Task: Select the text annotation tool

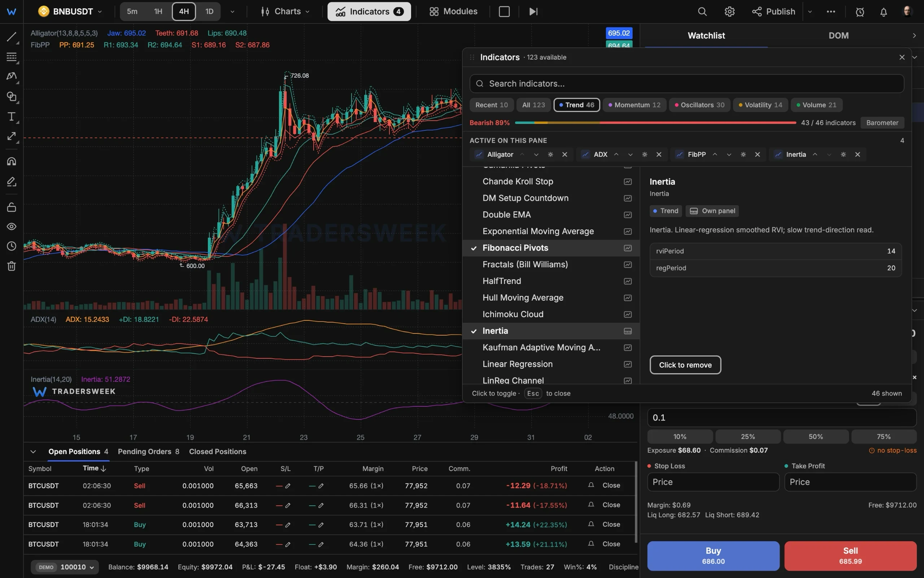Action: [x=12, y=117]
